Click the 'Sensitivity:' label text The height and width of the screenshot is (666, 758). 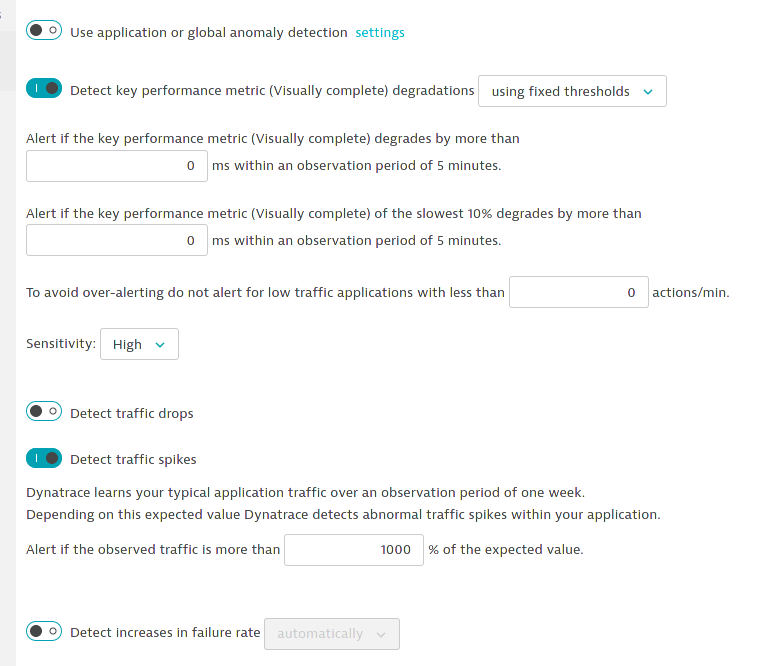click(61, 344)
